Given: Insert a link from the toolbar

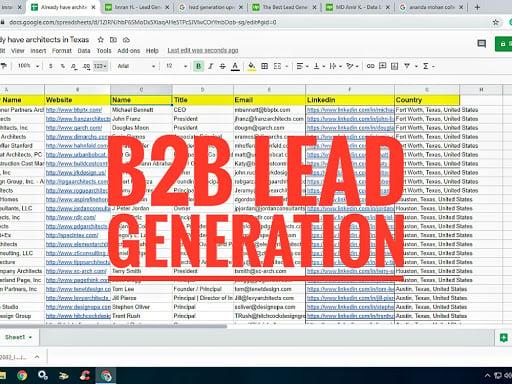Looking at the screenshot, I should pos(370,66).
